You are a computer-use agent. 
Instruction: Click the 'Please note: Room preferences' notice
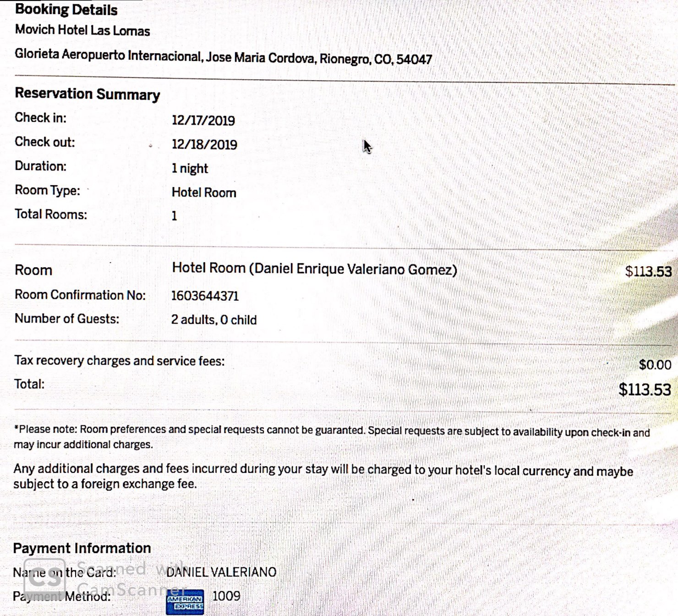click(332, 437)
